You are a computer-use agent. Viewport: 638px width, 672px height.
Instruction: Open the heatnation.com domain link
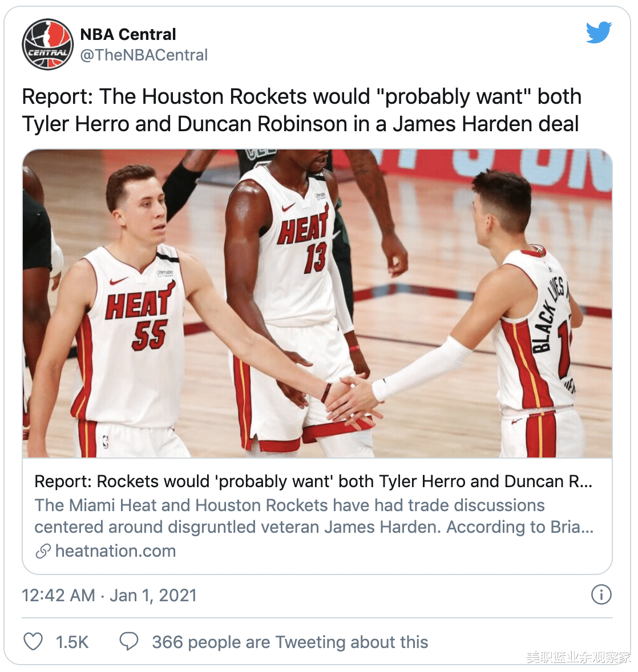[116, 551]
